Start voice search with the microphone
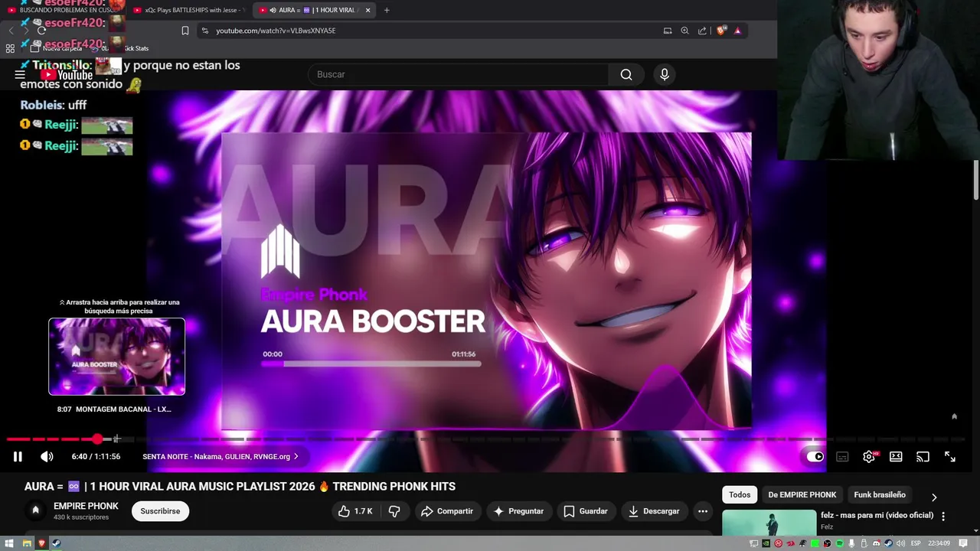This screenshot has width=980, height=551. (x=665, y=74)
